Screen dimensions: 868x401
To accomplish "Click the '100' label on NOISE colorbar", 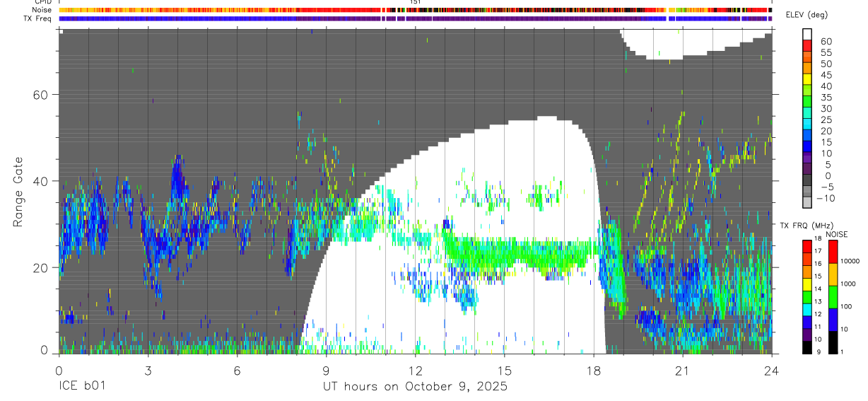I will [848, 307].
